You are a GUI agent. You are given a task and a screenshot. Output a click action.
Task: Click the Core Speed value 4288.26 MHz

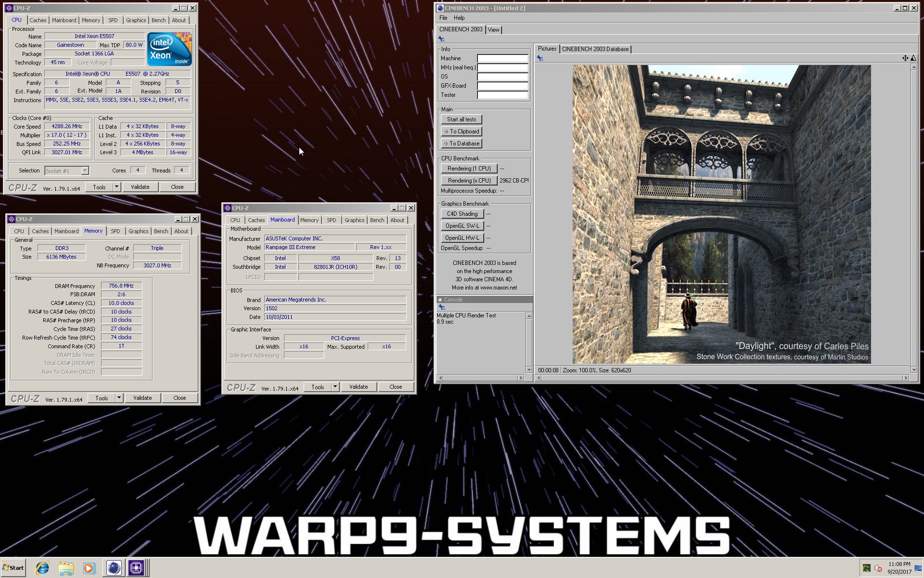tap(67, 126)
